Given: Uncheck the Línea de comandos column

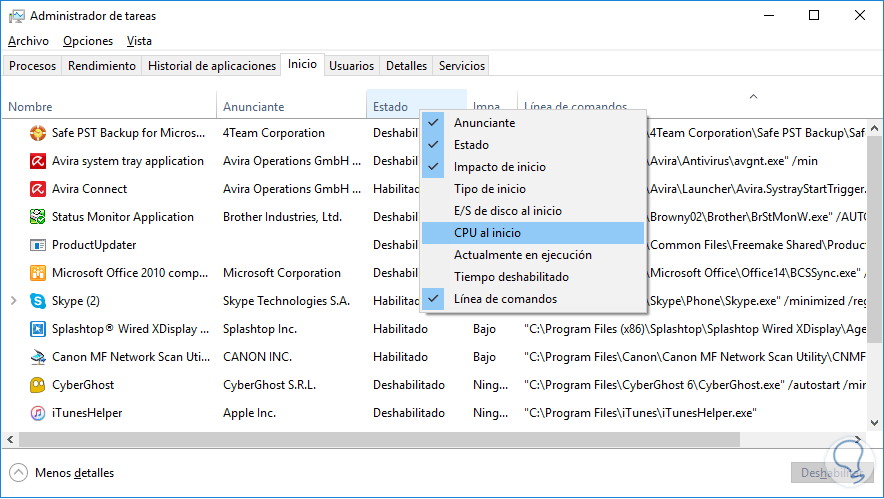Looking at the screenshot, I should click(x=505, y=299).
